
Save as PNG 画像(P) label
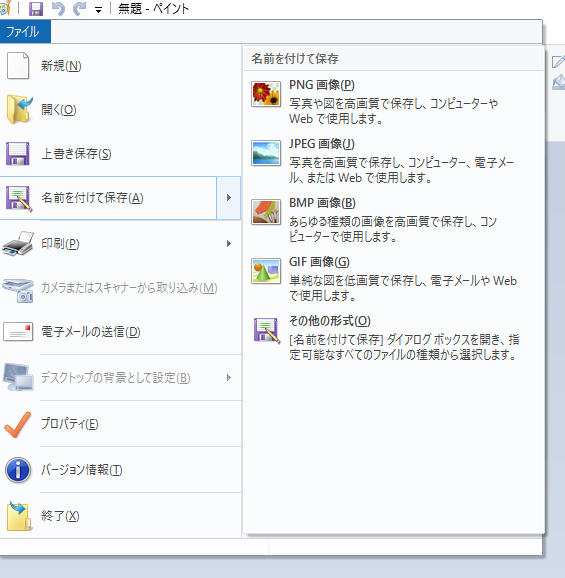coord(322,85)
